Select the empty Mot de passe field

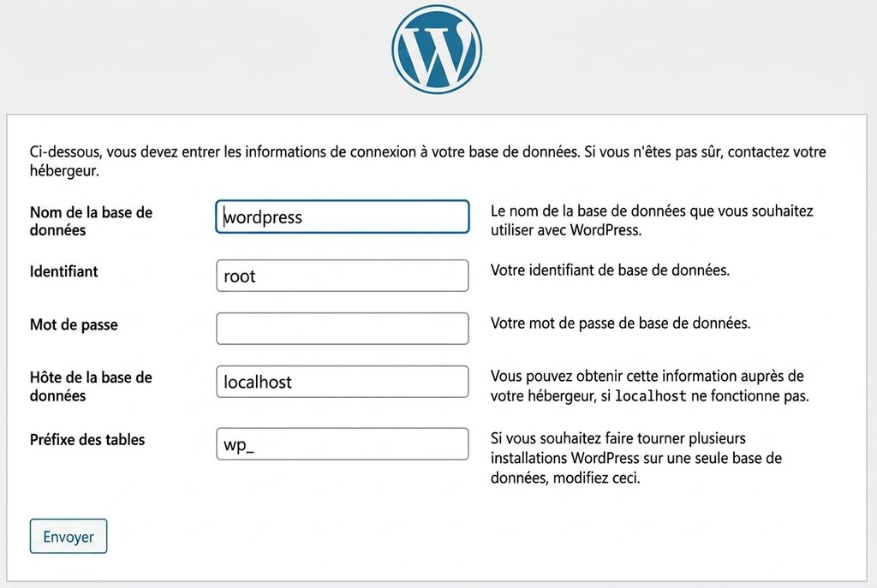click(x=343, y=329)
